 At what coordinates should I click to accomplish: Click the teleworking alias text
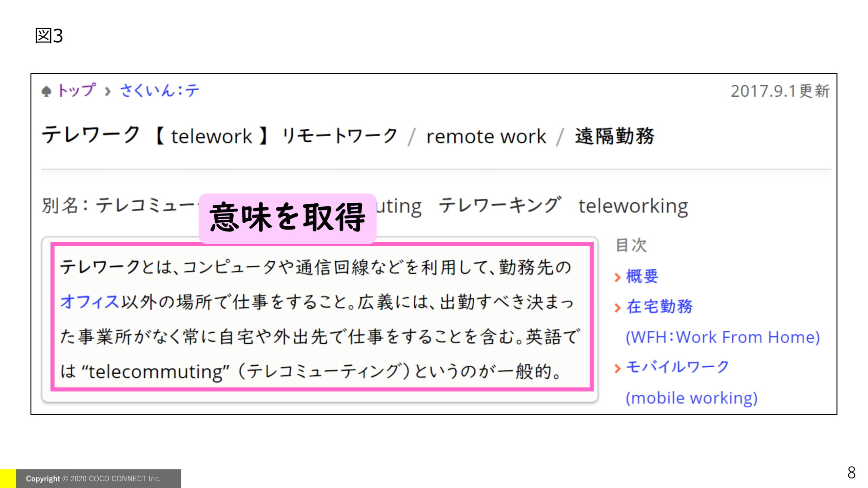633,206
